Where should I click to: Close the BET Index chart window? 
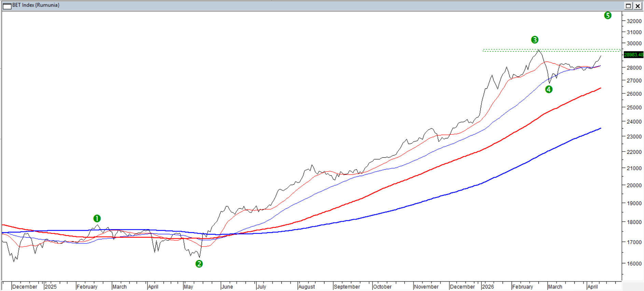click(638, 6)
